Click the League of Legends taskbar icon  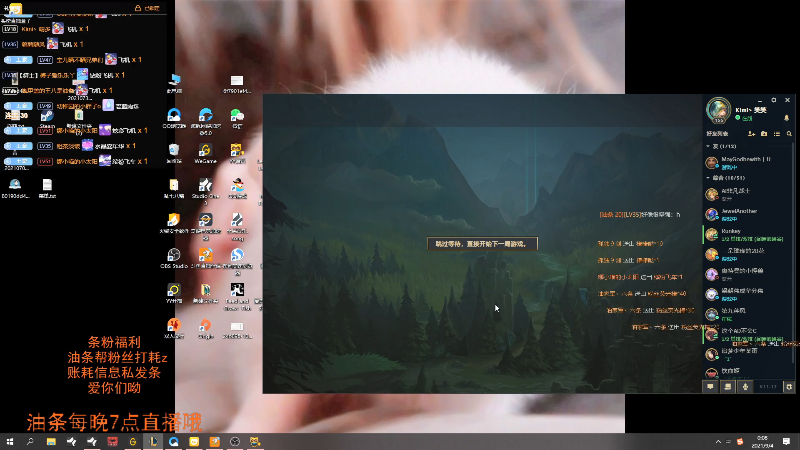click(153, 441)
